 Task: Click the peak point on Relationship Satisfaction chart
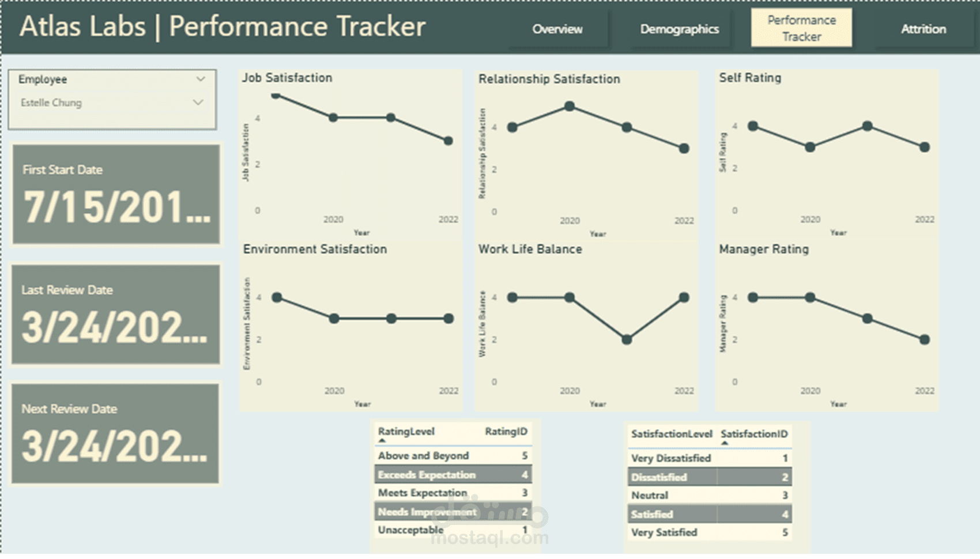(x=569, y=106)
